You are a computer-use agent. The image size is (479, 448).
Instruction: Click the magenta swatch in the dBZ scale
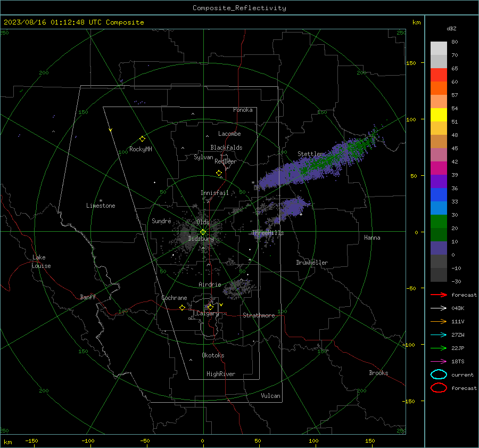click(439, 168)
